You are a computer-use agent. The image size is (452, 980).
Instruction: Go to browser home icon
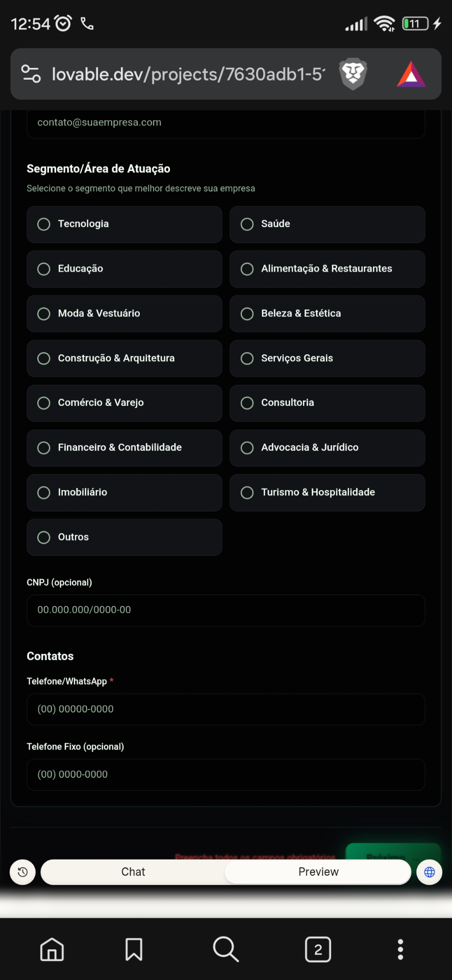click(x=52, y=949)
